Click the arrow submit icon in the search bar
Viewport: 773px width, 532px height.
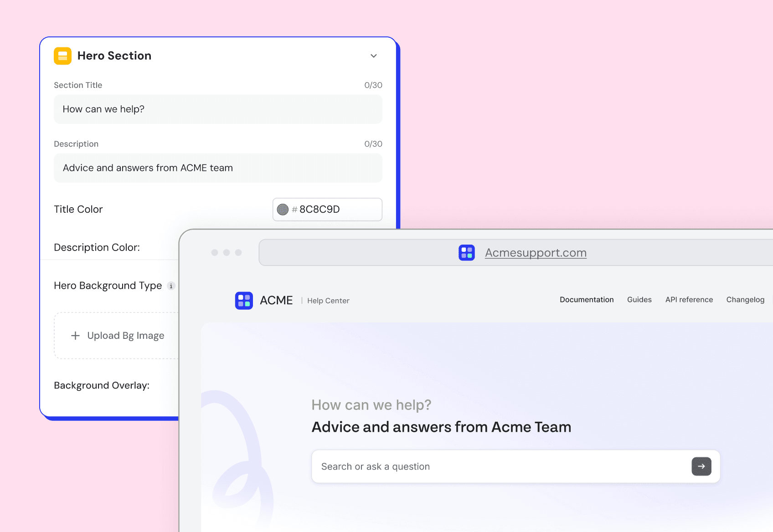(x=701, y=466)
